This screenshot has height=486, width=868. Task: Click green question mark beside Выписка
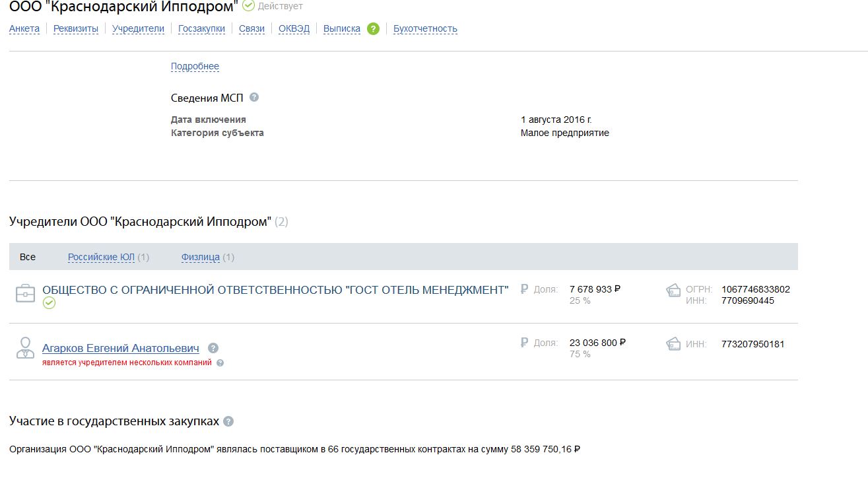coord(373,28)
